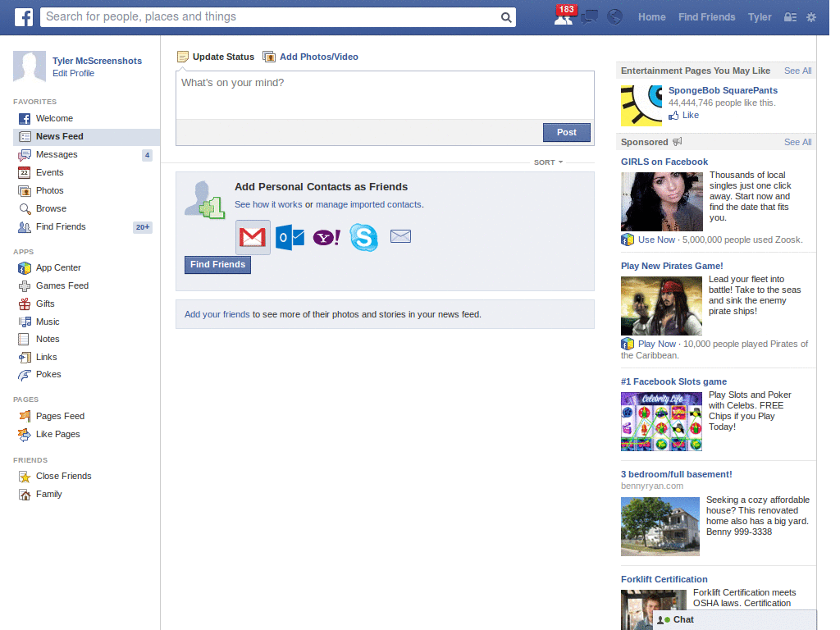Click Edit Profile link
Viewport: 840px width, 630px height.
point(73,73)
